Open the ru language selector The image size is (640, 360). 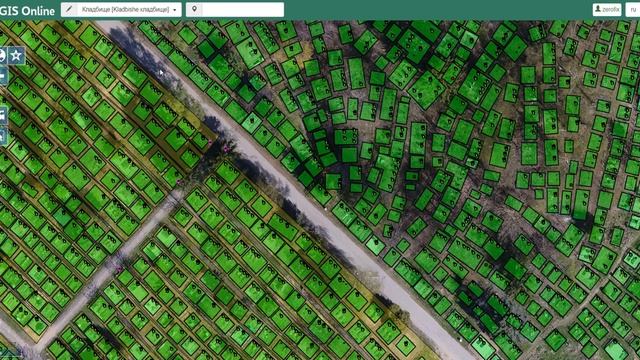click(x=633, y=9)
